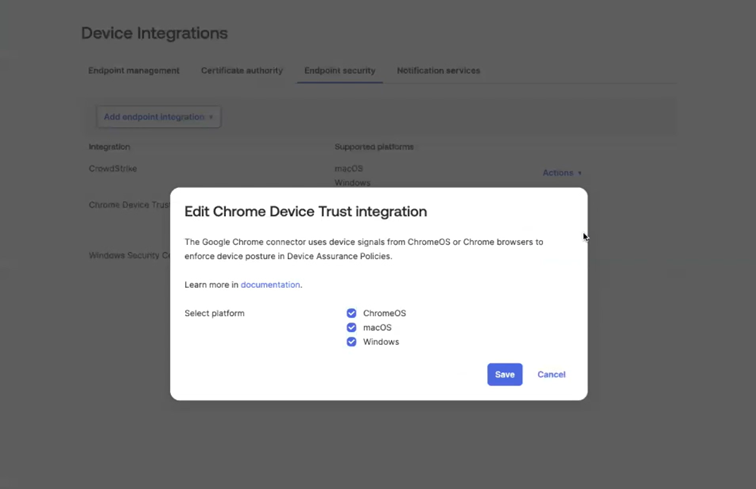Click the Device Integrations page heading
The width and height of the screenshot is (756, 489).
pos(154,33)
